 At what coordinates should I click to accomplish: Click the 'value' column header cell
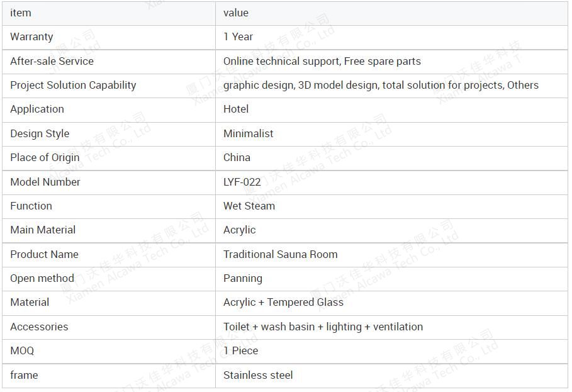[x=391, y=13]
